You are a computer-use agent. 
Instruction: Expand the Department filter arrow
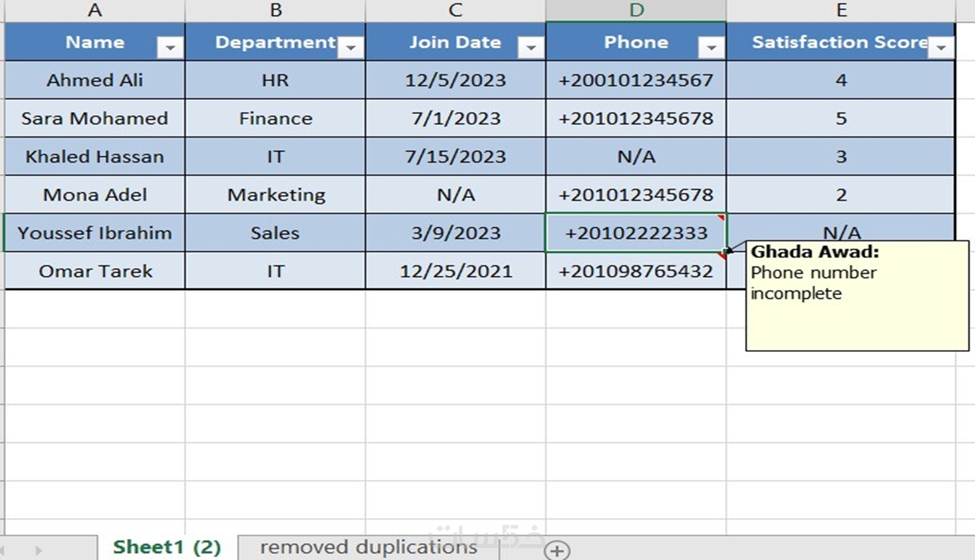[350, 48]
